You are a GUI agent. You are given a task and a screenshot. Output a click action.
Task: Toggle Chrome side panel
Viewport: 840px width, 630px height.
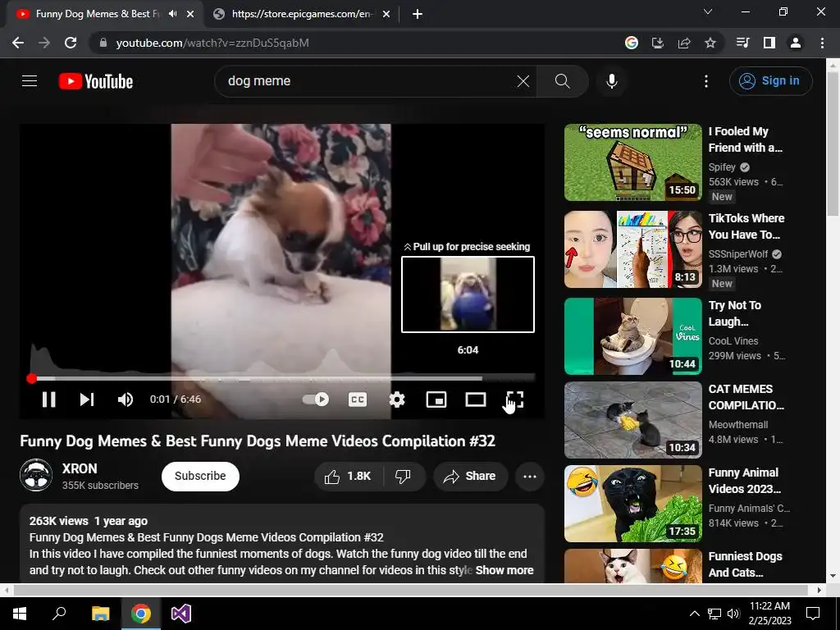pos(769,43)
